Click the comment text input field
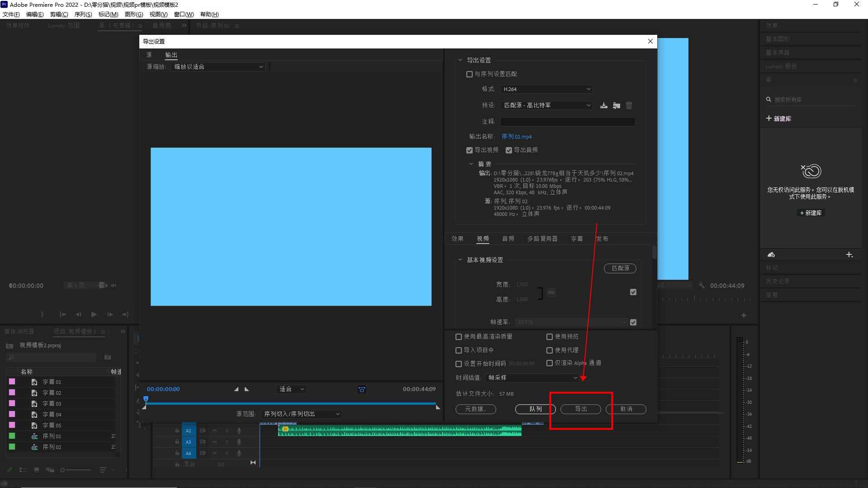The image size is (868, 488). tap(567, 122)
